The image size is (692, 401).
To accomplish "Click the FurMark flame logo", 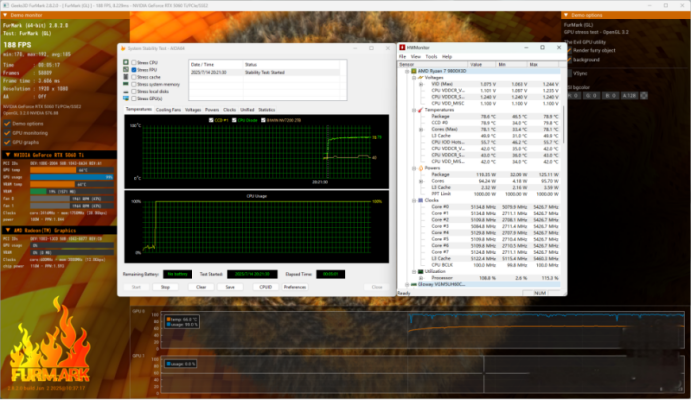I will (x=50, y=340).
